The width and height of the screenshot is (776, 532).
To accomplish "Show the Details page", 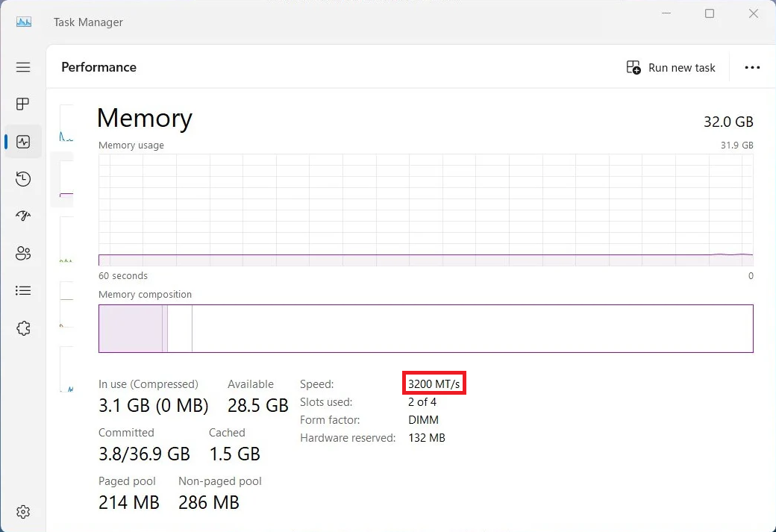I will 23,291.
